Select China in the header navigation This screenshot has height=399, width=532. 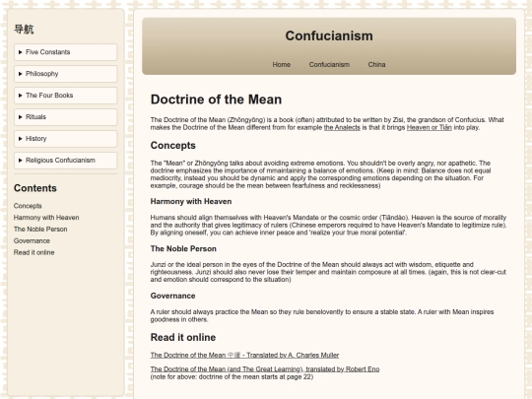pyautogui.click(x=376, y=64)
